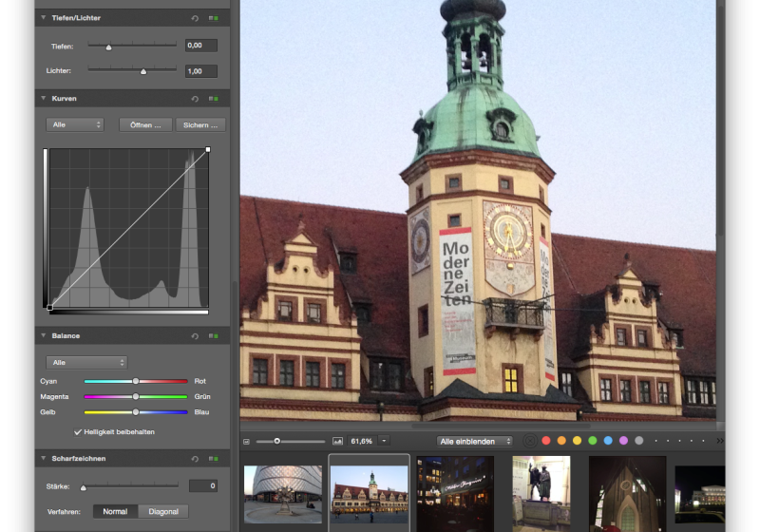The image size is (760, 532).
Task: Select the glass dome building thumbnail
Action: pos(281,492)
